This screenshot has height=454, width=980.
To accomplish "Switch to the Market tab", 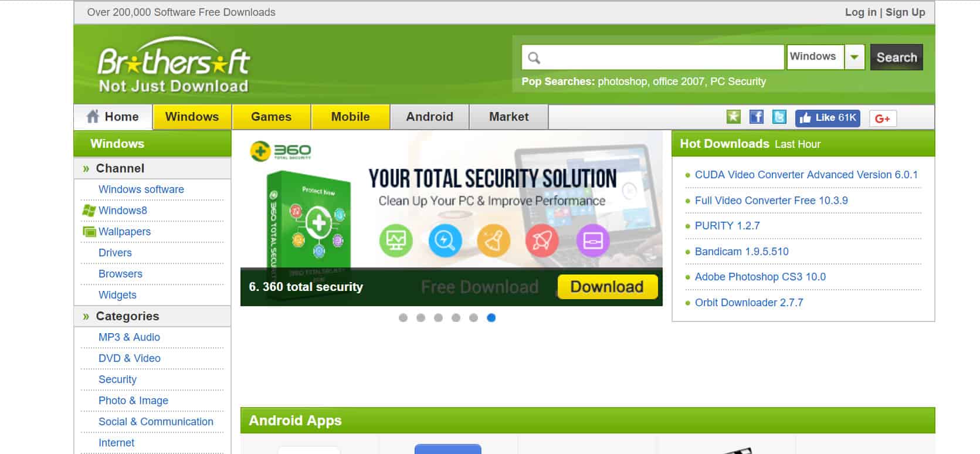I will coord(509,117).
